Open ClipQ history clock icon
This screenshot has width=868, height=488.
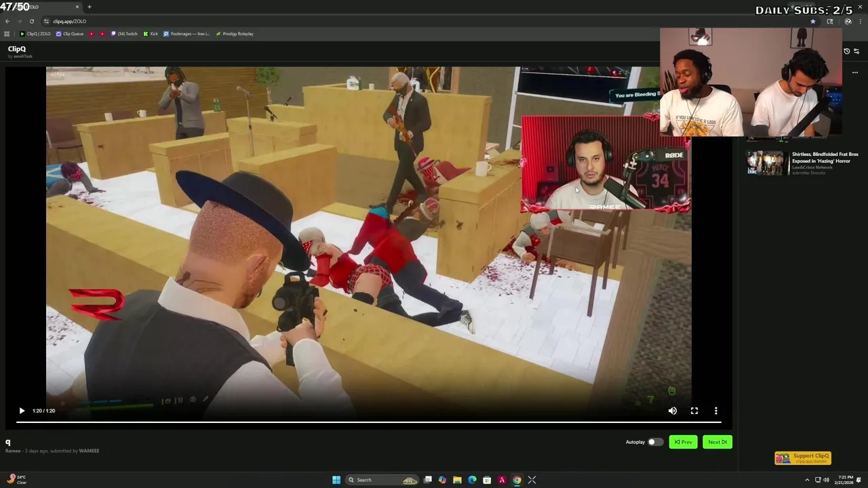[846, 52]
